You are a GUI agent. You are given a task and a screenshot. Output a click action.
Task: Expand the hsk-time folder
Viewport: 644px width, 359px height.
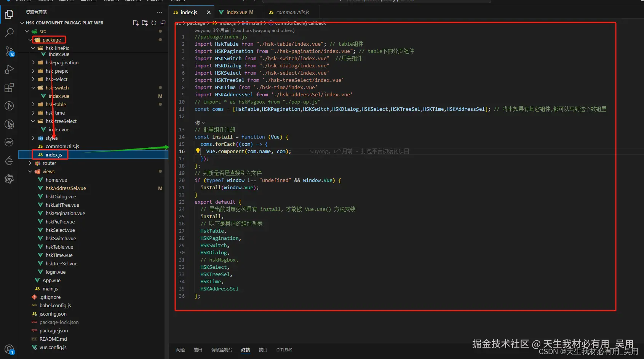pyautogui.click(x=33, y=113)
